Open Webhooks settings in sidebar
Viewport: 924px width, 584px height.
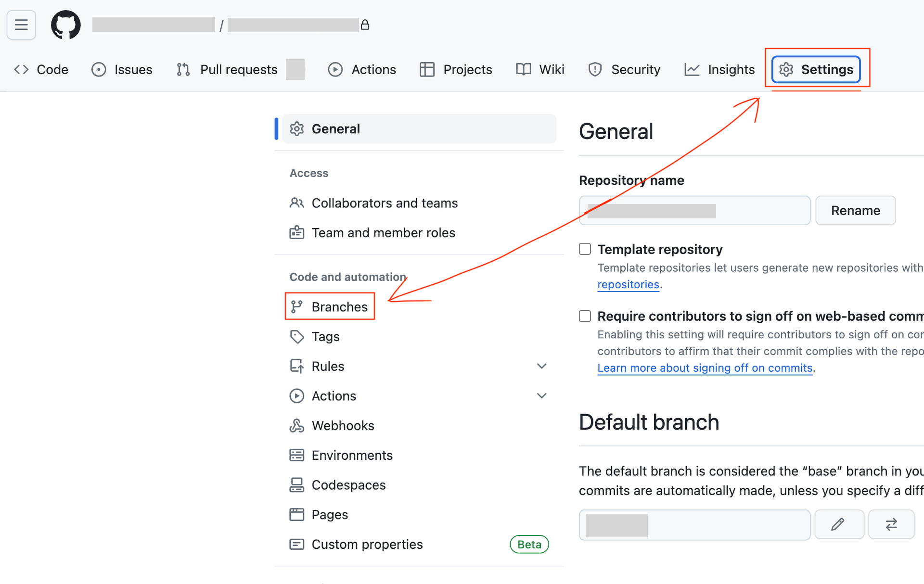tap(342, 425)
